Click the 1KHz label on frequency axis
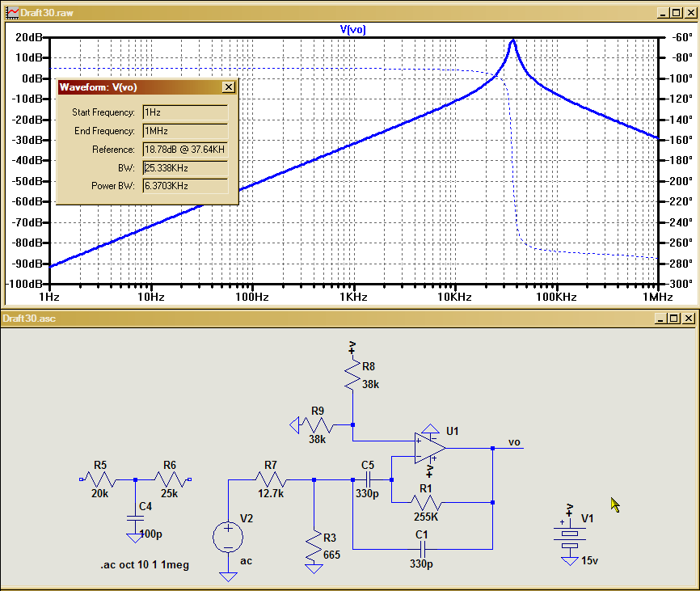The width and height of the screenshot is (700, 591). (x=353, y=298)
